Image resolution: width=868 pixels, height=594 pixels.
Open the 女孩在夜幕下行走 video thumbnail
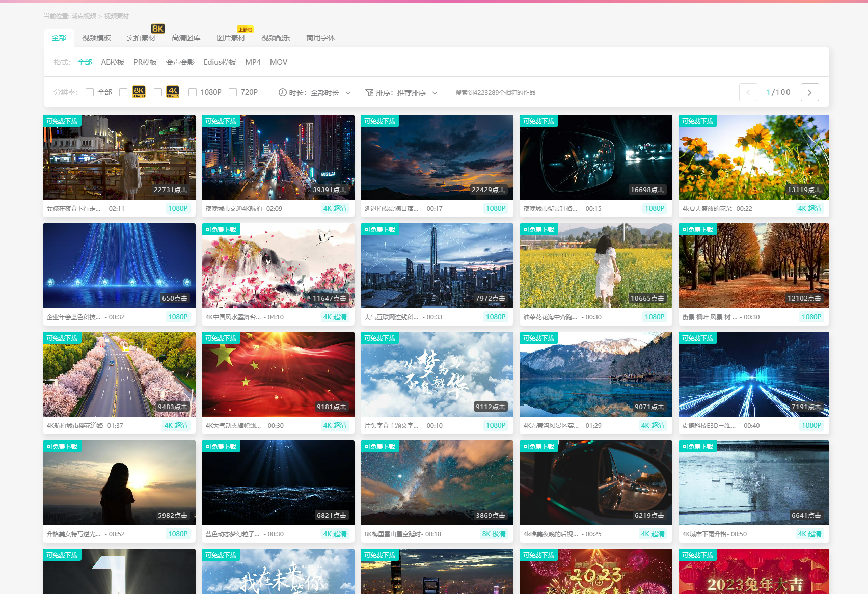point(119,157)
